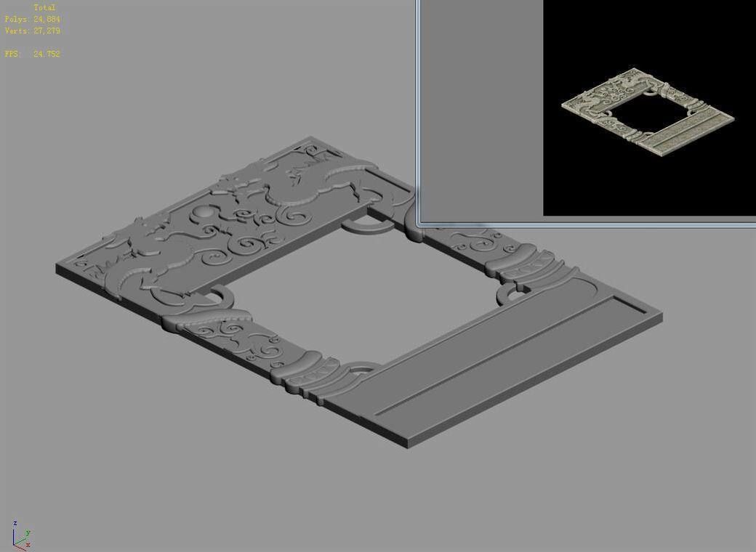The image size is (756, 552).
Task: Click the XYZ axis gizmo
Action: [x=21, y=535]
